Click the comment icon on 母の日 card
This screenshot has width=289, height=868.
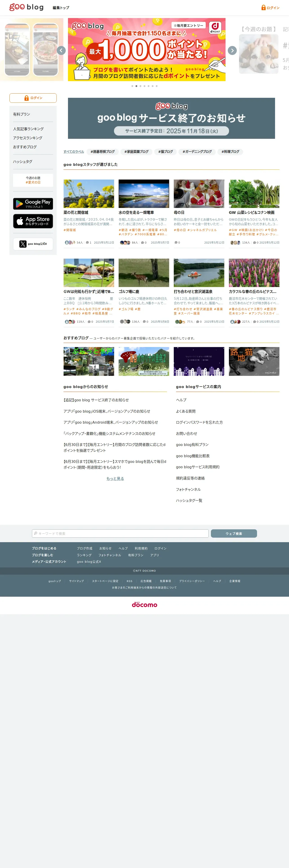click(x=176, y=243)
